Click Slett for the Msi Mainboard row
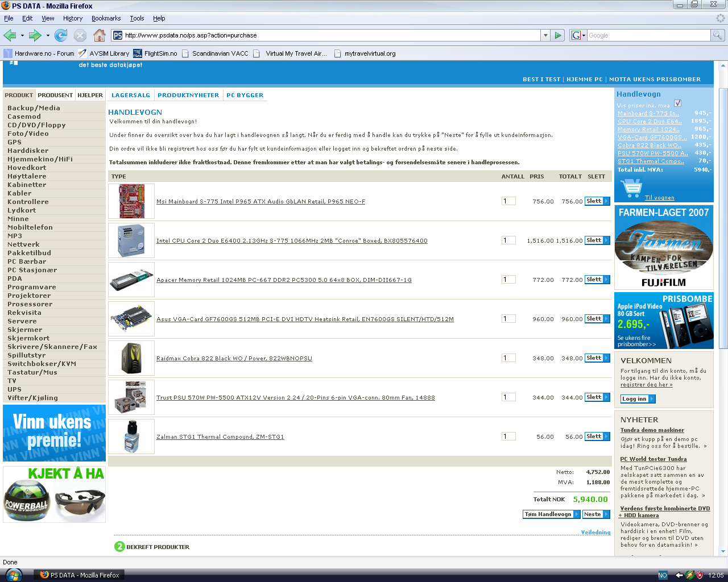Image resolution: width=728 pixels, height=582 pixels. pyautogui.click(x=597, y=201)
